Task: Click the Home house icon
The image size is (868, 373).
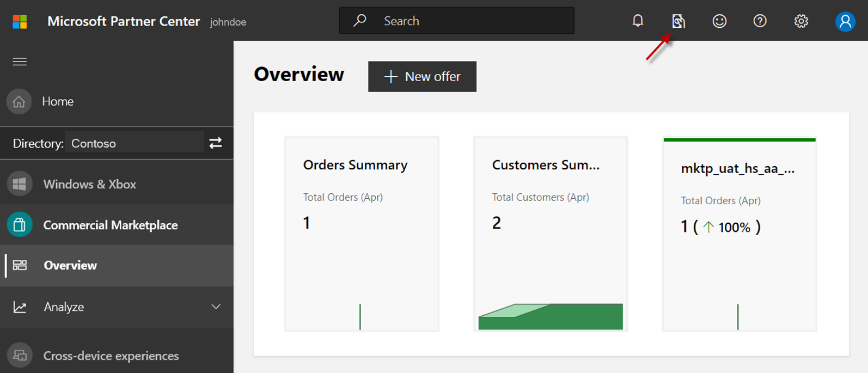Action: (19, 101)
